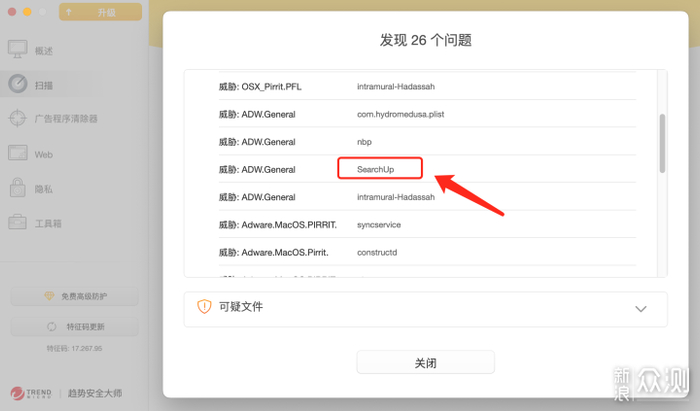Select the 隐私 sidebar label
This screenshot has width=700, height=411.
point(44,189)
